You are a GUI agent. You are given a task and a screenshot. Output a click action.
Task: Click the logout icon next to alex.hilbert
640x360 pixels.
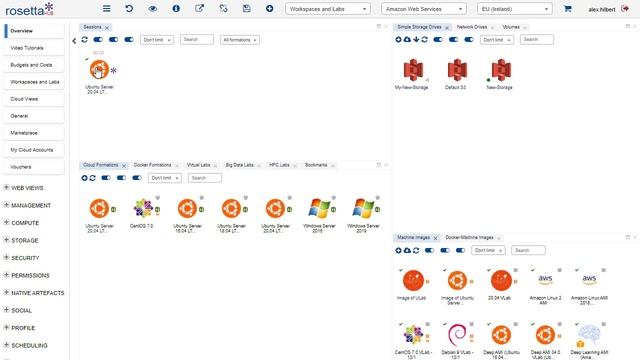[x=625, y=9]
